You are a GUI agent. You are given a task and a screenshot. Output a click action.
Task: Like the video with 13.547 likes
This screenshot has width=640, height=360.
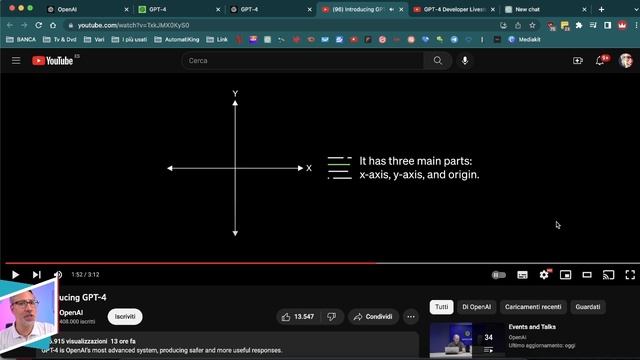point(298,317)
